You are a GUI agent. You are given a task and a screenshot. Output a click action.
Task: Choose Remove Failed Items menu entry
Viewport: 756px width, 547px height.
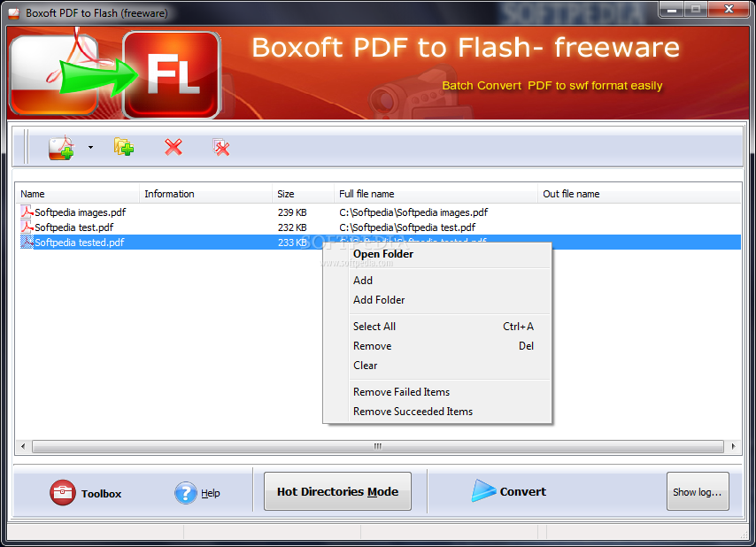pyautogui.click(x=436, y=392)
